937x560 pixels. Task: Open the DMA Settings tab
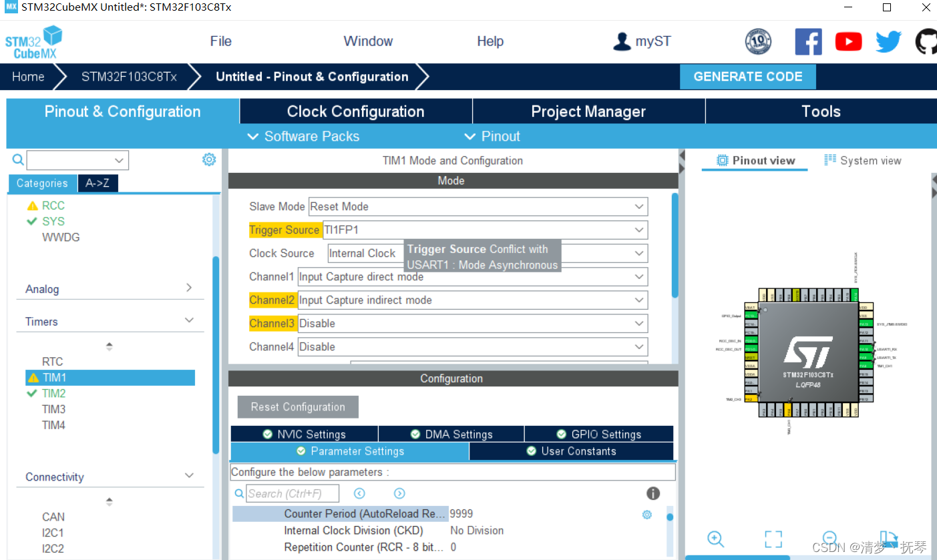coord(451,435)
